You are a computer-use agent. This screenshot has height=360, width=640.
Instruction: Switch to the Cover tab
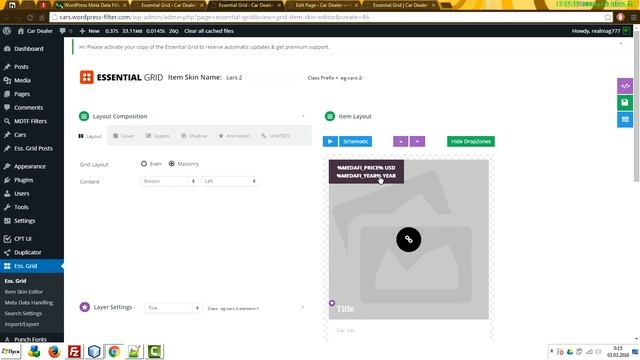click(124, 136)
